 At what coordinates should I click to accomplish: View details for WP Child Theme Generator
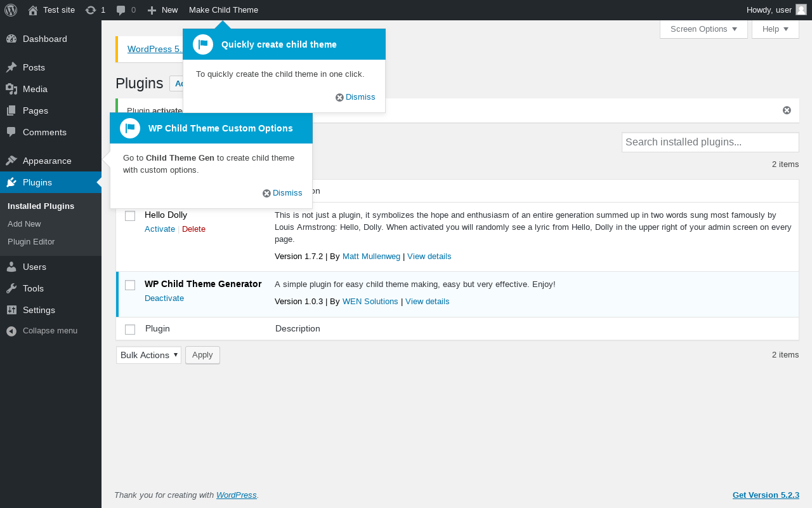tap(427, 302)
